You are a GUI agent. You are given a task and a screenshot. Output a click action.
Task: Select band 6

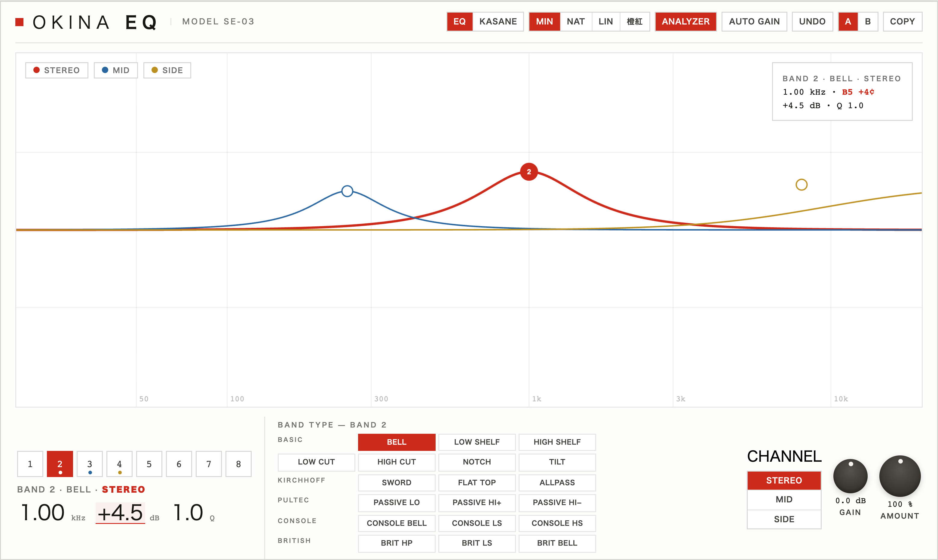point(179,464)
